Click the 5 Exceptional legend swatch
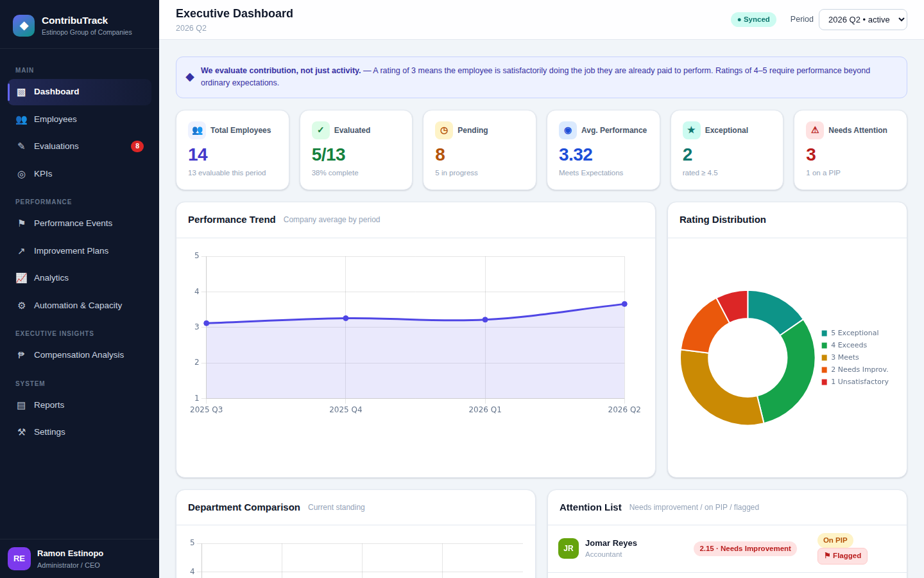 [x=825, y=333]
